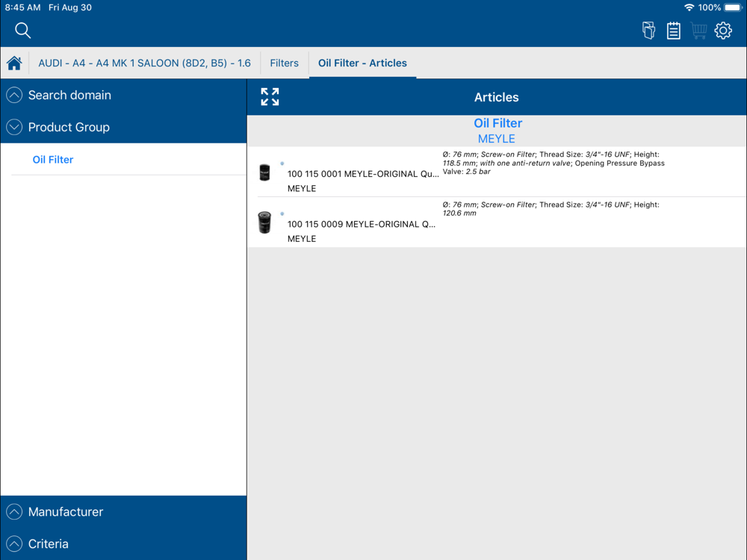This screenshot has width=747, height=560.
Task: Collapse the Product Group section
Action: tap(123, 127)
